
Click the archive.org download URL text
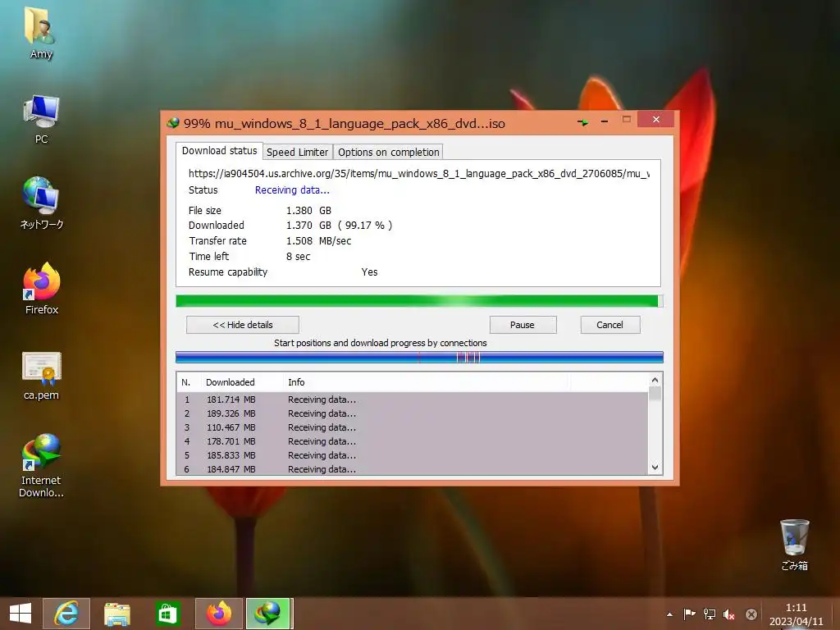pyautogui.click(x=419, y=174)
